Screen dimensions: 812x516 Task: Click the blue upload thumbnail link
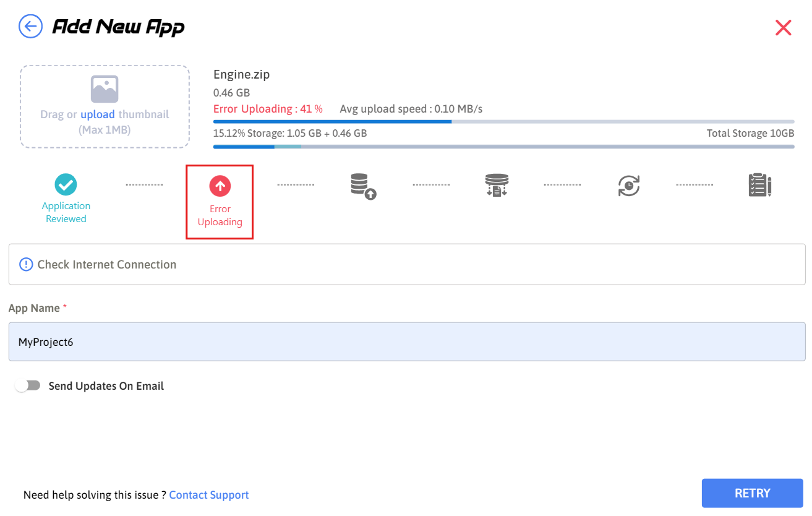pyautogui.click(x=98, y=114)
